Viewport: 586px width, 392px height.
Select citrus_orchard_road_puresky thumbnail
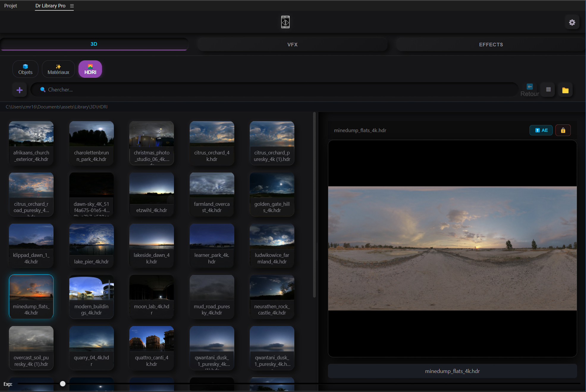31,194
